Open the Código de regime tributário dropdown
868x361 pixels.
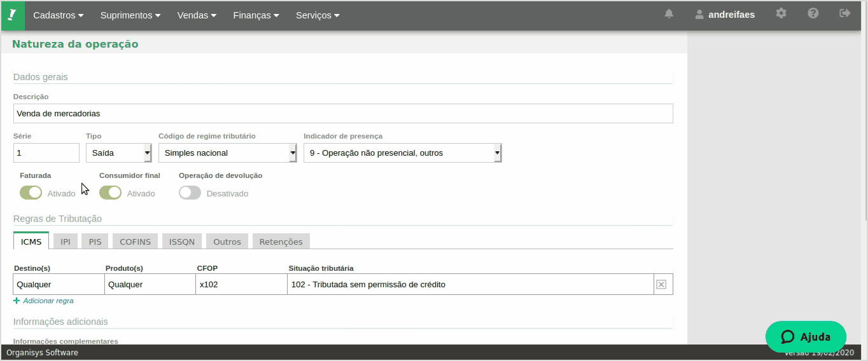coord(227,153)
